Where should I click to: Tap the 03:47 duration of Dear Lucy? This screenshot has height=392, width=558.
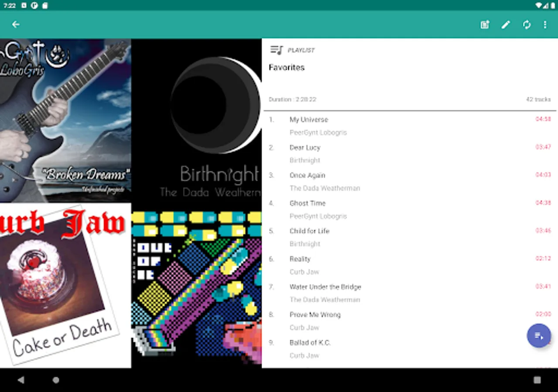point(543,147)
